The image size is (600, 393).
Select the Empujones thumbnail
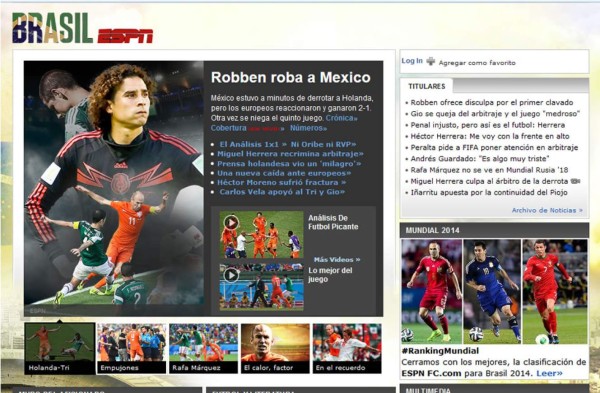[x=132, y=348]
